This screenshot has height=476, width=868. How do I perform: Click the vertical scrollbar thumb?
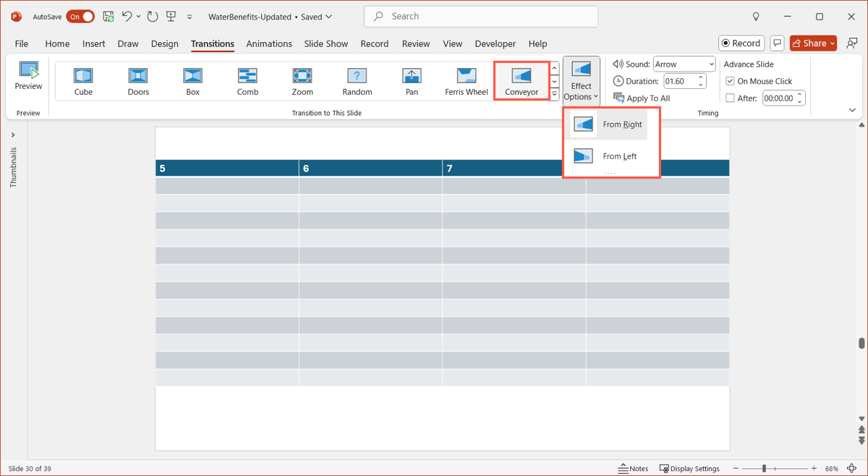point(861,343)
